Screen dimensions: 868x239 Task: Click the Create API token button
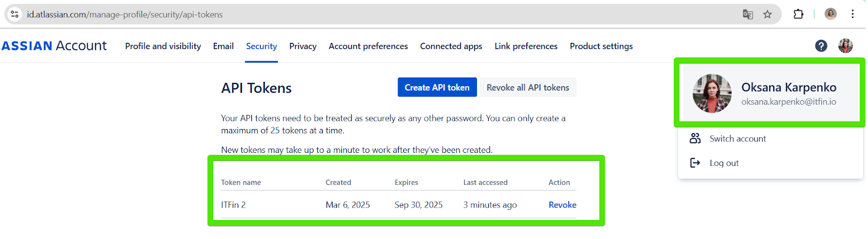click(437, 87)
